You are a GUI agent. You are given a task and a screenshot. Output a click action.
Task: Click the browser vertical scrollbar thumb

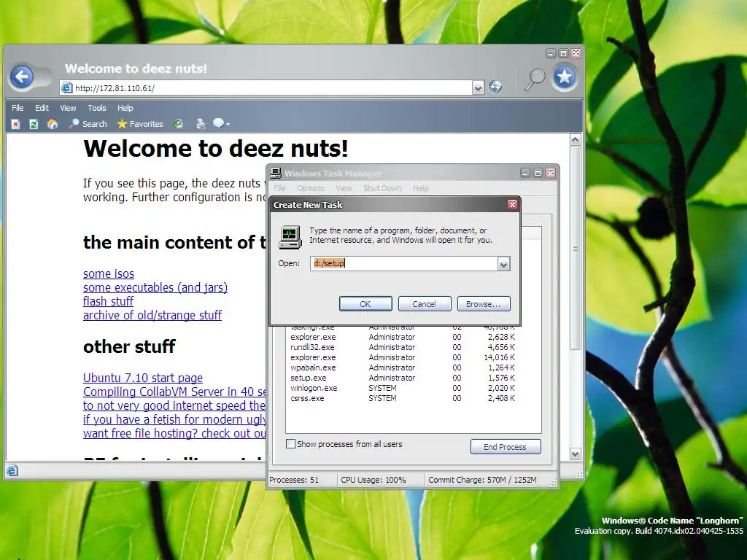[575, 248]
